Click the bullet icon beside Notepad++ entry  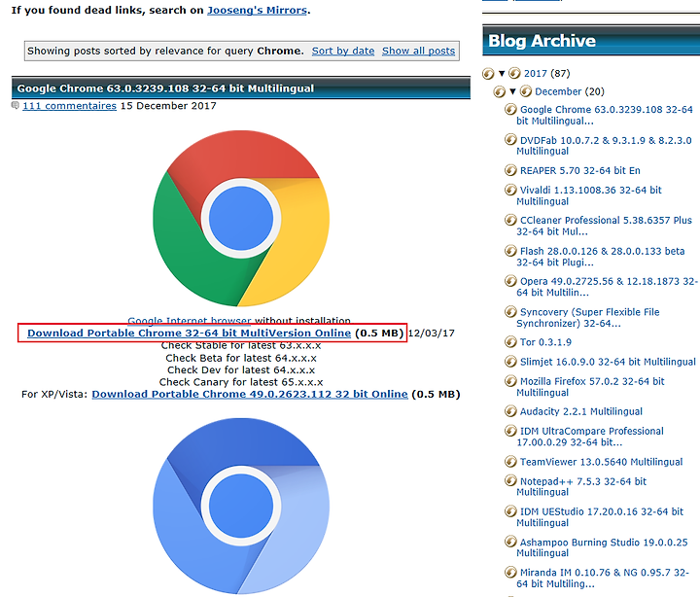(510, 481)
